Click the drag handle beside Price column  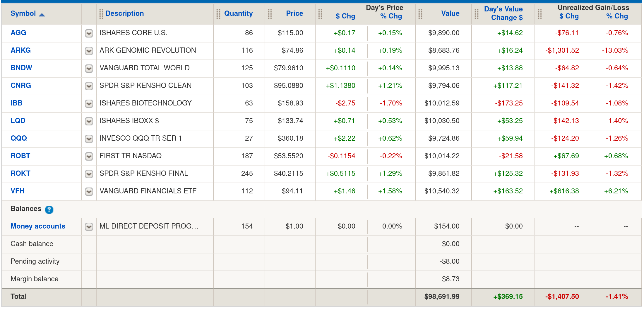[x=270, y=14]
